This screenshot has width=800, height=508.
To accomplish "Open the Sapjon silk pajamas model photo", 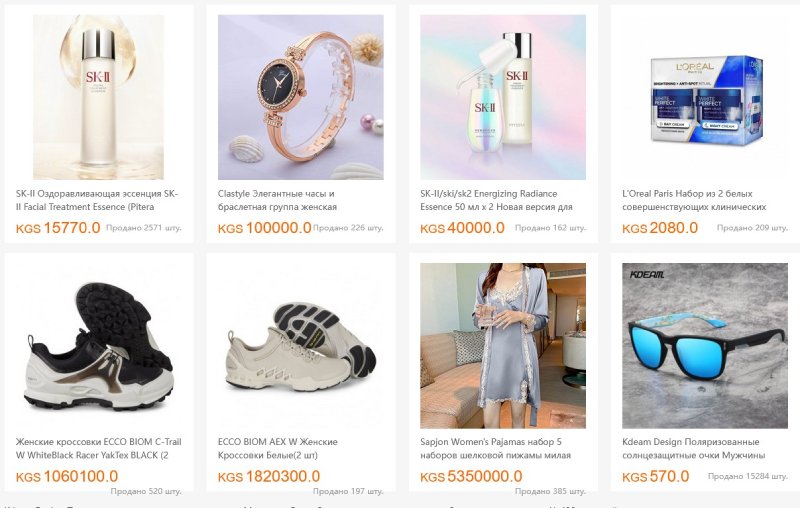I will click(503, 345).
